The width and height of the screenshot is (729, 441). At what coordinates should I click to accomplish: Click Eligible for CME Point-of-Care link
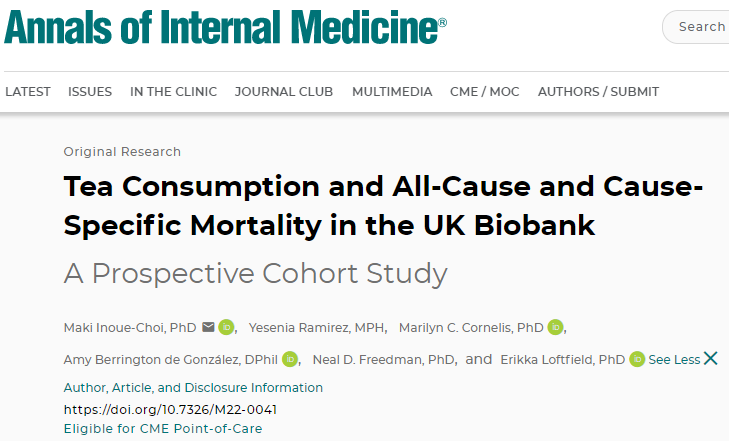pyautogui.click(x=163, y=428)
